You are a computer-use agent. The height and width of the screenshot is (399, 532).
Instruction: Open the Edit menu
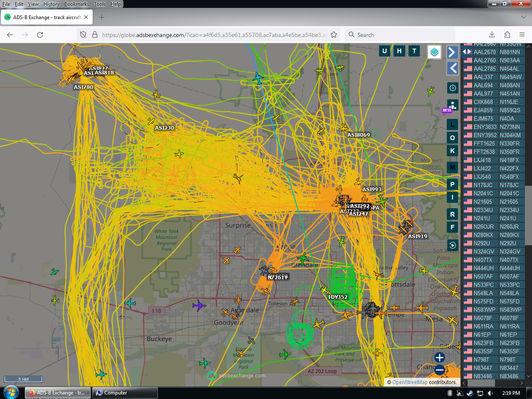point(19,4)
